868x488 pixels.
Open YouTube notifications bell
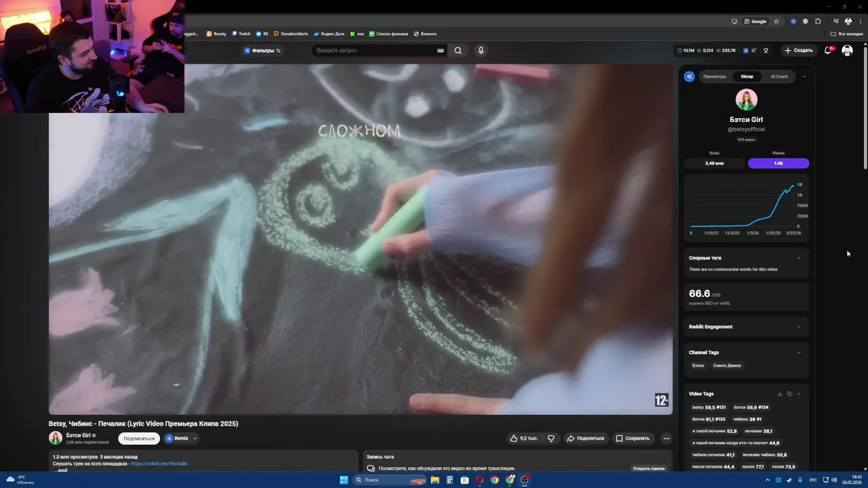[x=828, y=50]
